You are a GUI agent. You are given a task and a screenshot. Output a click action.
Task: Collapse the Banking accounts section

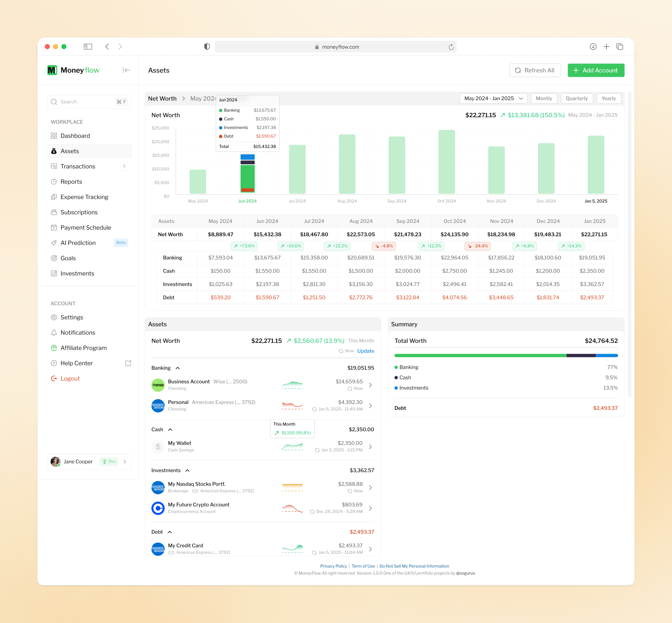point(178,368)
